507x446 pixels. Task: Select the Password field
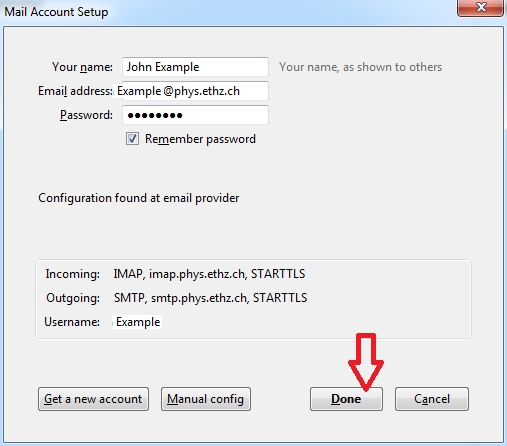tap(195, 115)
